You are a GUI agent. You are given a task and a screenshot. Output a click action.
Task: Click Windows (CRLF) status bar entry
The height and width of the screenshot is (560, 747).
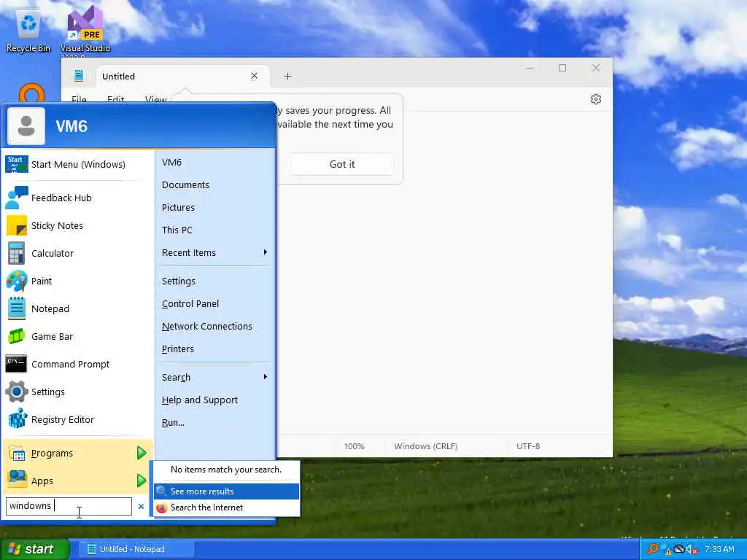[425, 446]
